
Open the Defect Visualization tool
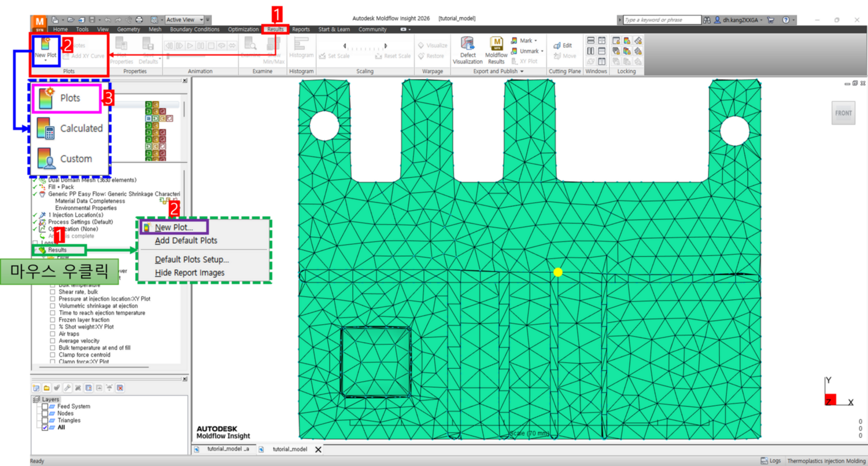pos(467,50)
